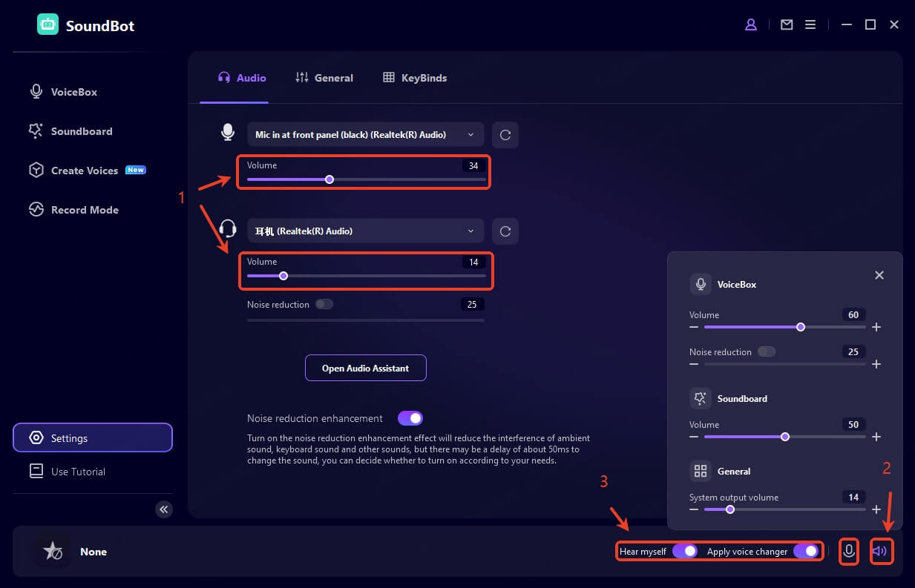Open the Use Tutorial page
The width and height of the screenshot is (915, 588).
(78, 472)
